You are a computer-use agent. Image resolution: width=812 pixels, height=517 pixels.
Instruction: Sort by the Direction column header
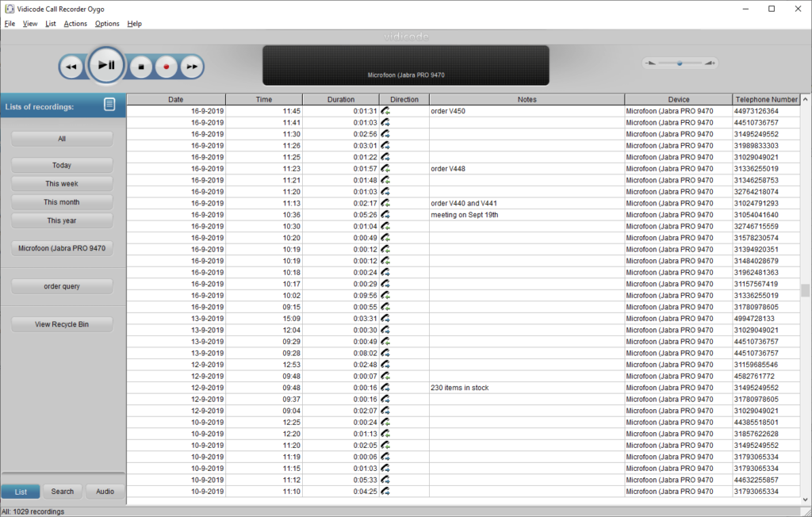tap(404, 99)
